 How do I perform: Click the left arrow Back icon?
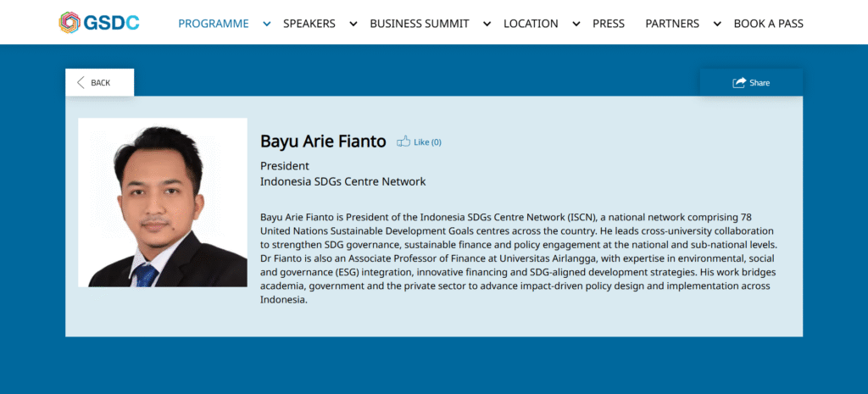pyautogui.click(x=81, y=82)
